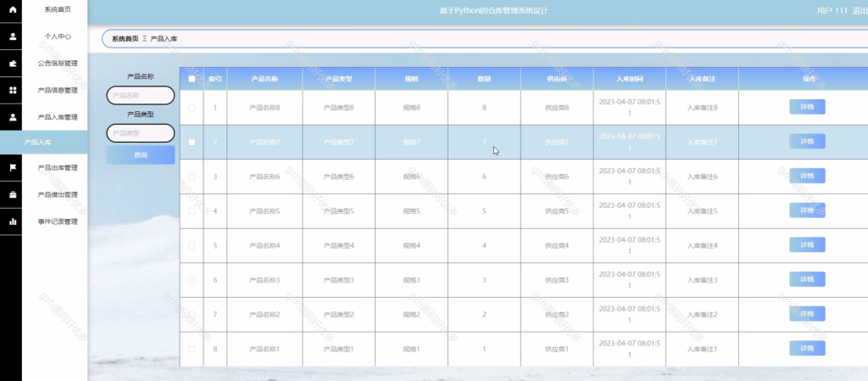The width and height of the screenshot is (868, 381).
Task: Open 产品借出管理 menu item
Action: point(58,195)
